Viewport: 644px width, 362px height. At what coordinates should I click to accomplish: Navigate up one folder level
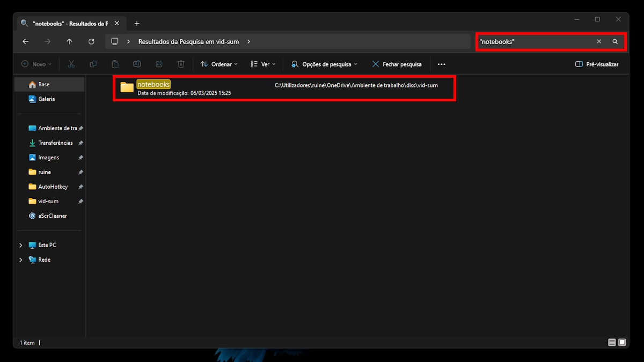[x=69, y=42]
